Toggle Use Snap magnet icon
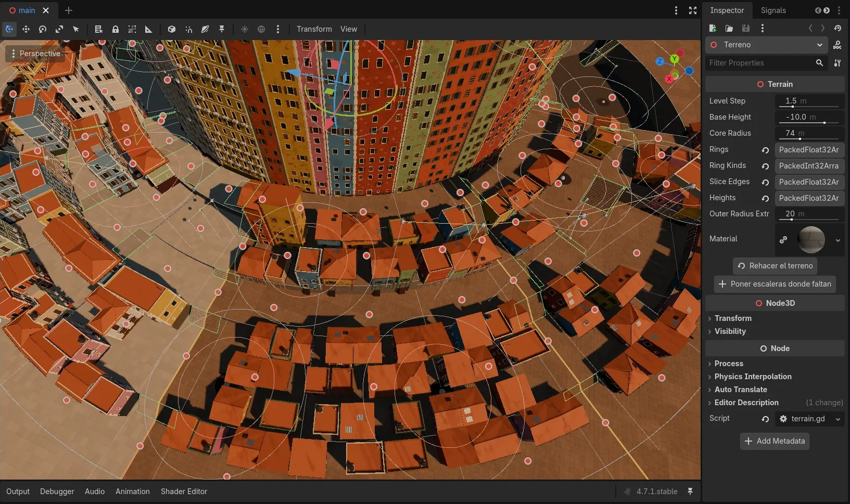Screen dimensions: 850x504 tap(188, 29)
